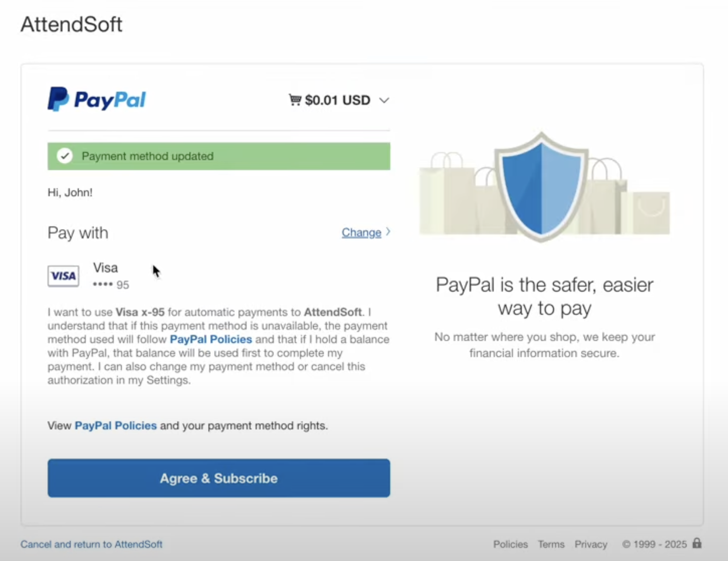Viewport: 728px width, 561px height.
Task: Open the PayPal Policies link in the agreement text
Action: (210, 339)
